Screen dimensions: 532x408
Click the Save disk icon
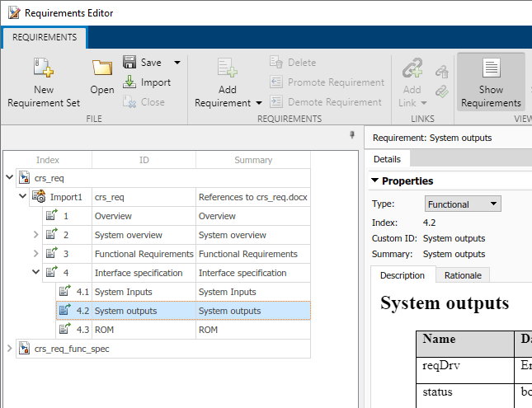point(130,63)
